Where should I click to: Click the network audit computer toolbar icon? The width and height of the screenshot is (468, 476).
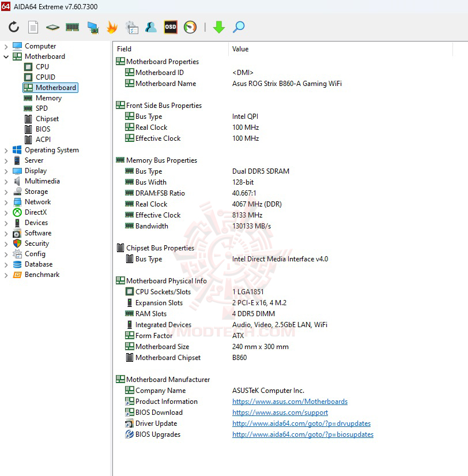pyautogui.click(x=93, y=28)
